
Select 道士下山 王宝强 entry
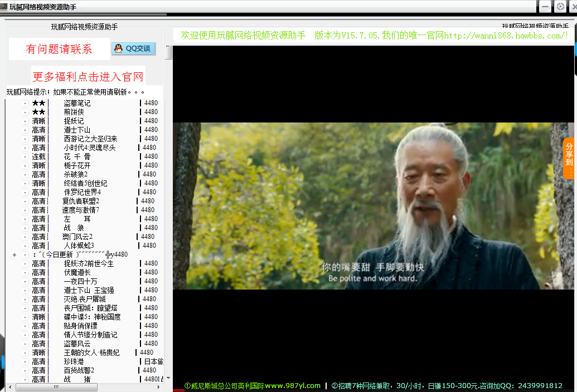[x=89, y=290]
